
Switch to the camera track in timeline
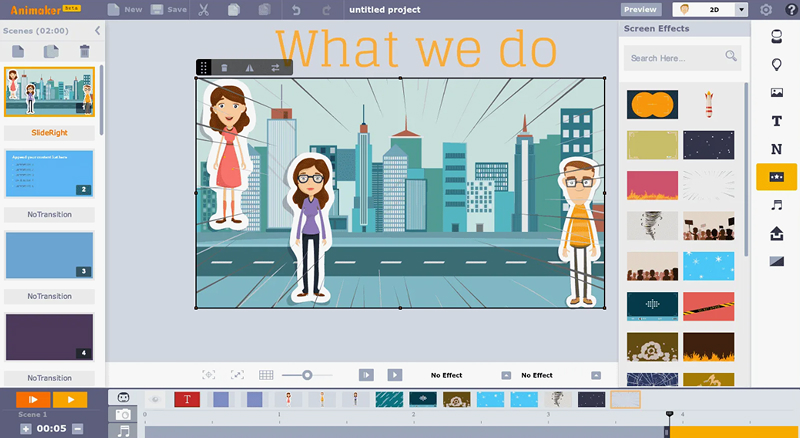[x=123, y=415]
